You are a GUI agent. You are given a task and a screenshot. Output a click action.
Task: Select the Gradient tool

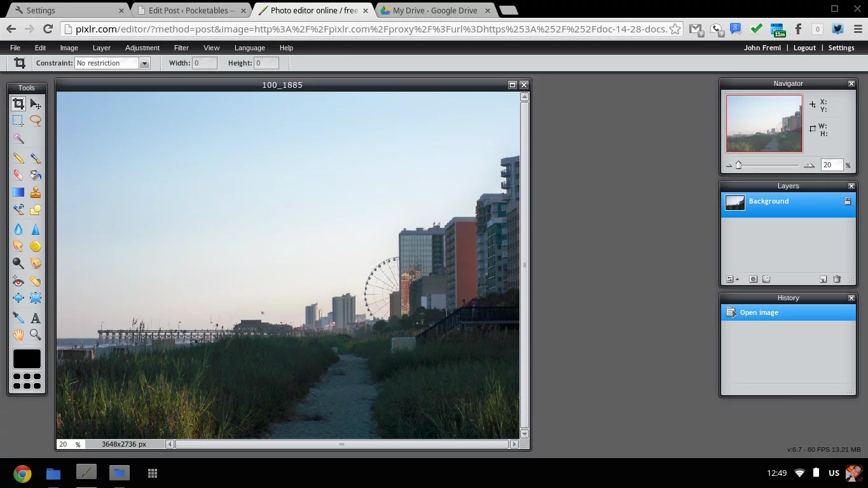[x=18, y=192]
